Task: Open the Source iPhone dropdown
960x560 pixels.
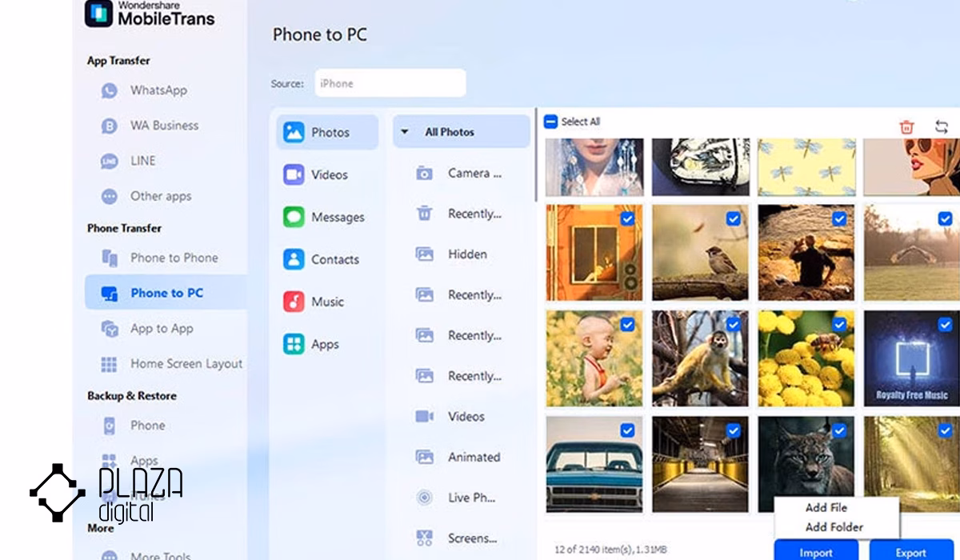Action: [x=390, y=83]
